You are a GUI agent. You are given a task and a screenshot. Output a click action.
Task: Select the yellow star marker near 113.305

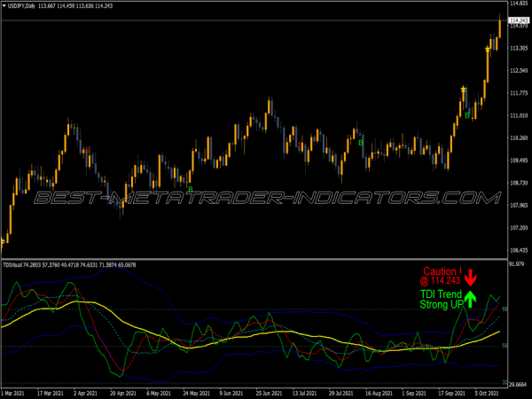[x=488, y=50]
